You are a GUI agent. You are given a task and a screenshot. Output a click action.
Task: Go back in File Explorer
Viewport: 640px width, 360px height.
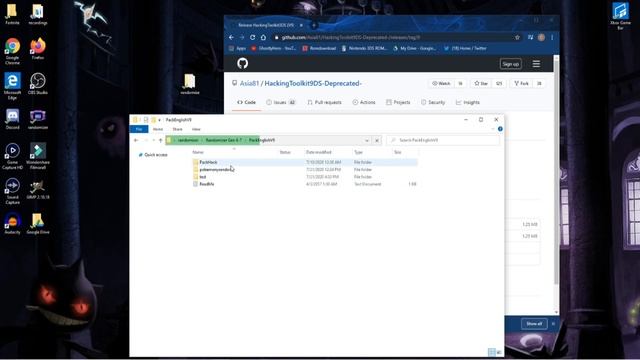(136, 140)
